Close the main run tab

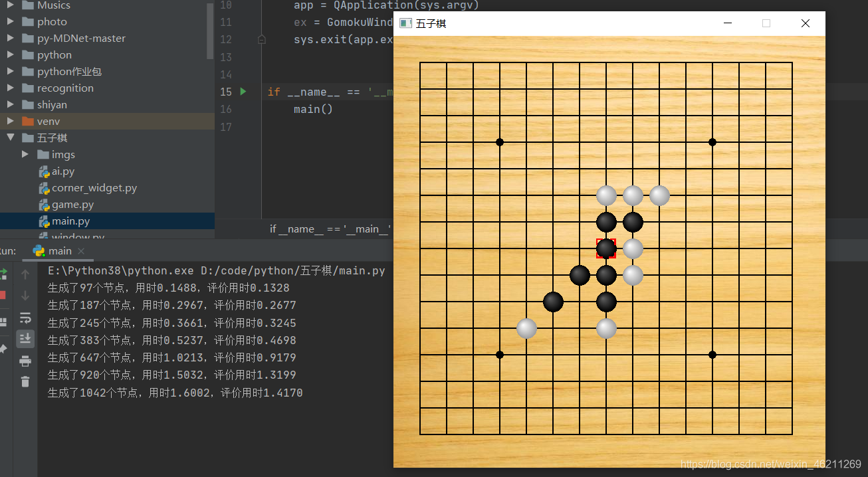tap(81, 251)
